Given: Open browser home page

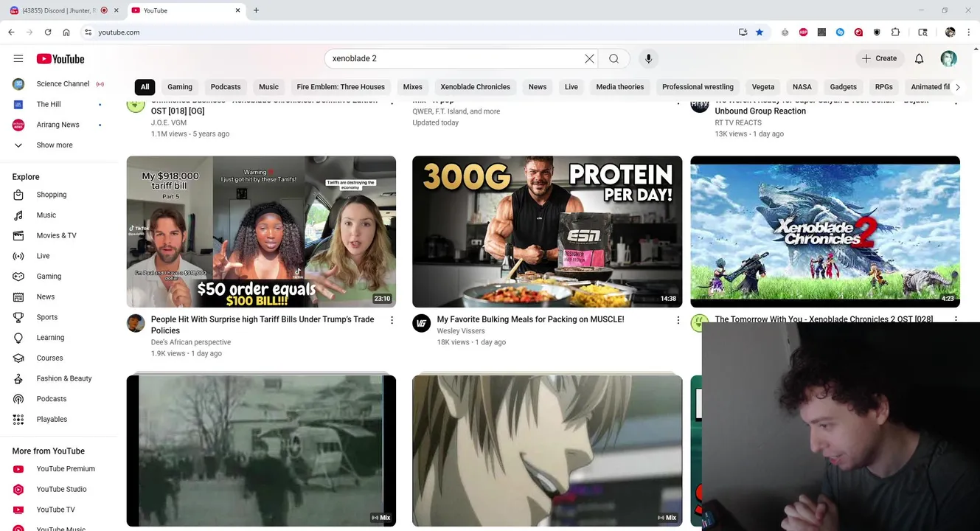Looking at the screenshot, I should [66, 32].
